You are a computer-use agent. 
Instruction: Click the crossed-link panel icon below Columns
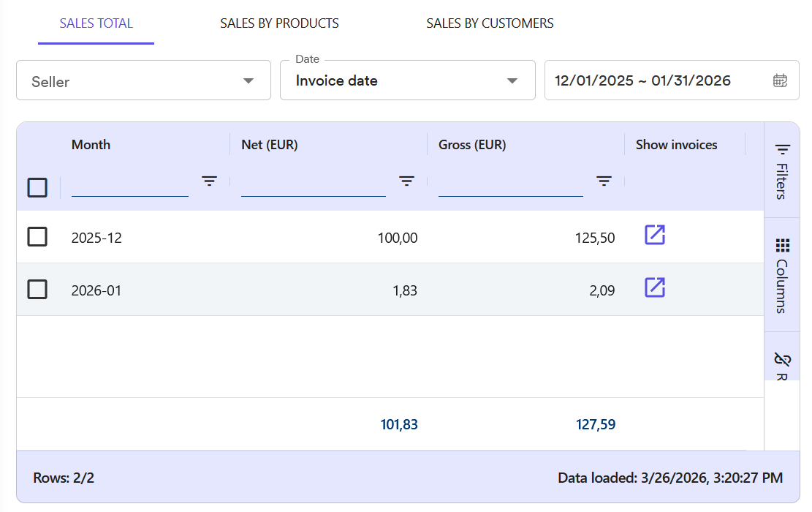coord(781,360)
